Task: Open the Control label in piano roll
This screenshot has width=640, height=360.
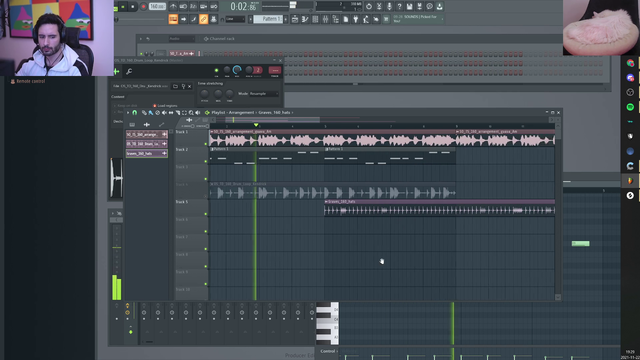Action: coord(328,351)
